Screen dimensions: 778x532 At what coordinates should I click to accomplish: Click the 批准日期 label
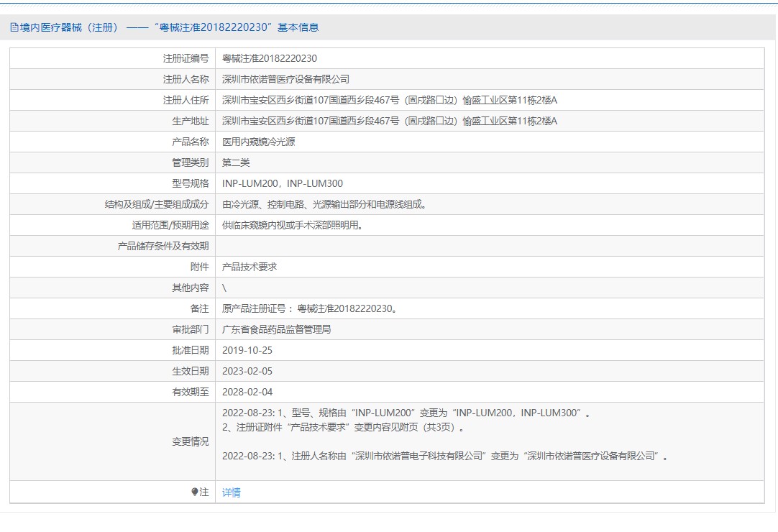191,350
